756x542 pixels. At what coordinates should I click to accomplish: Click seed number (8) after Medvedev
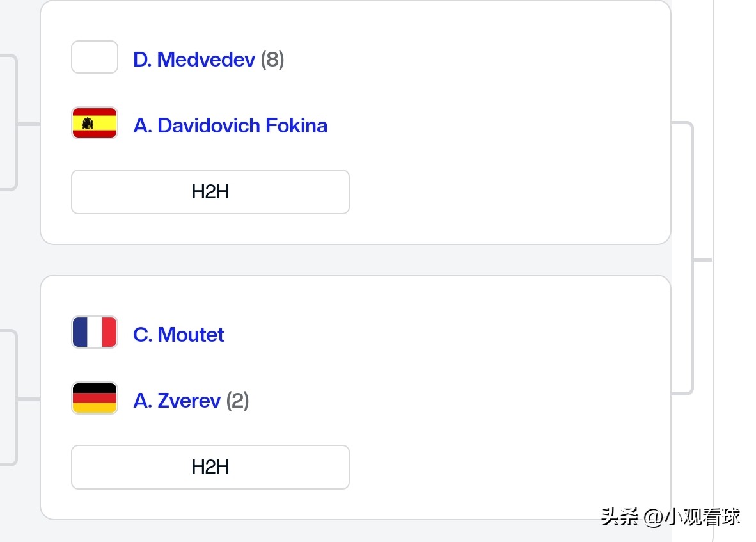(x=272, y=60)
